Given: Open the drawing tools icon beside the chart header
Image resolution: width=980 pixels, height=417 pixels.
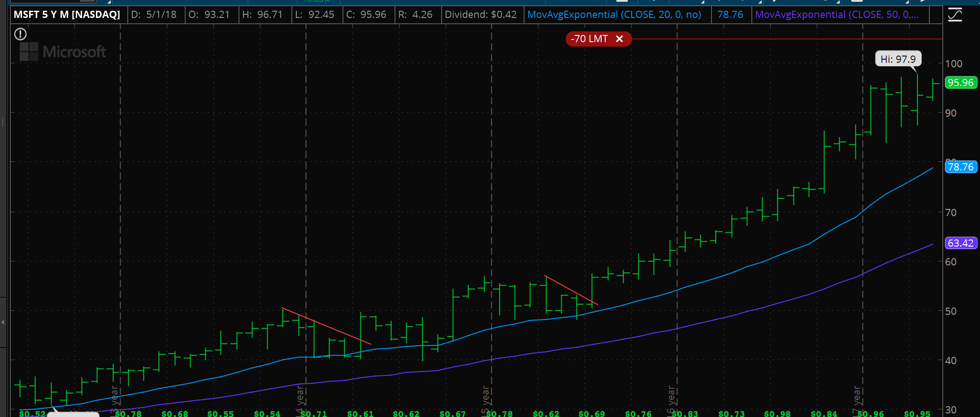Looking at the screenshot, I should (x=955, y=15).
